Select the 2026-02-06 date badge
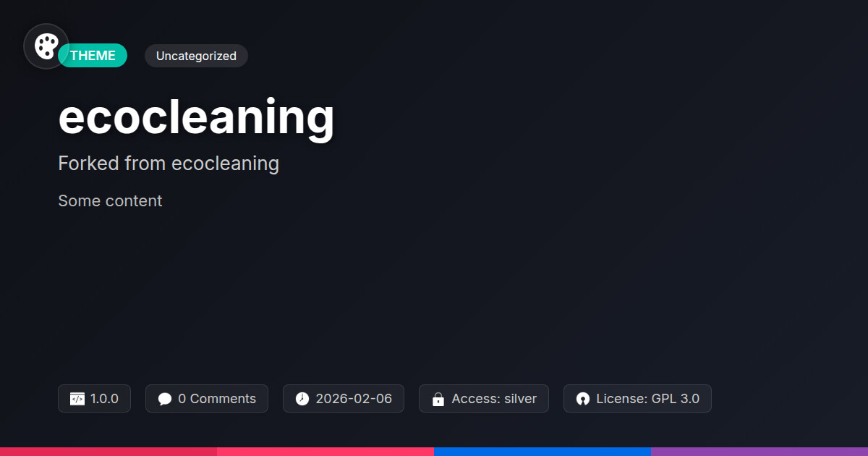This screenshot has height=456, width=868. 344,399
